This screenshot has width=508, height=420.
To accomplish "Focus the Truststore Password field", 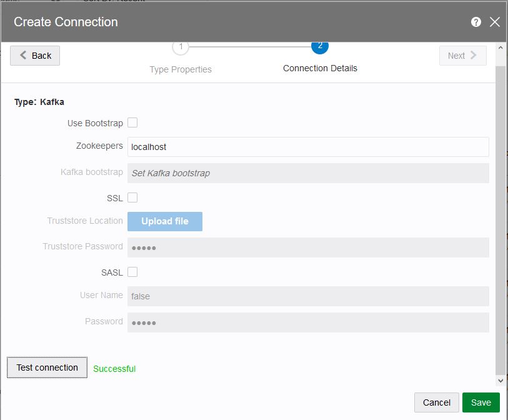I will click(308, 247).
